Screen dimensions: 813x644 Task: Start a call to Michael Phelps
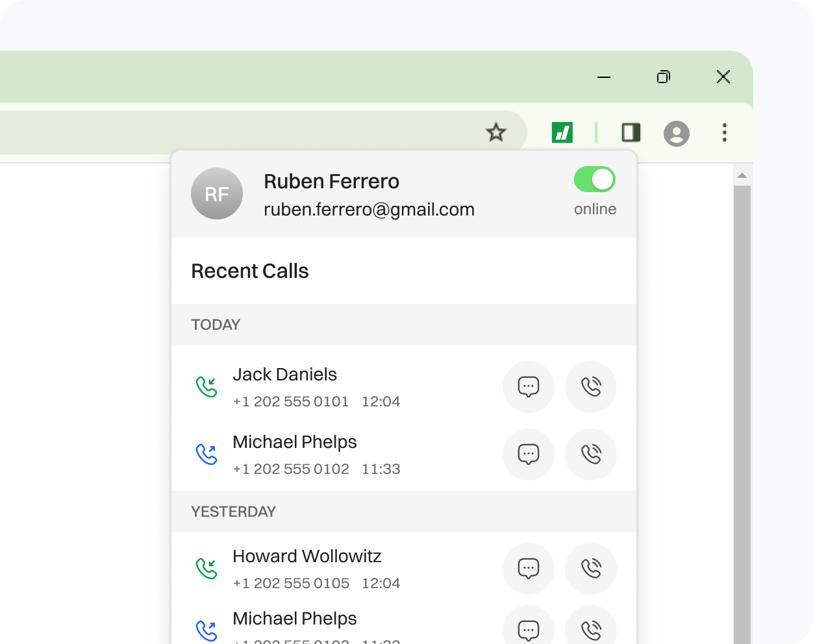point(590,454)
